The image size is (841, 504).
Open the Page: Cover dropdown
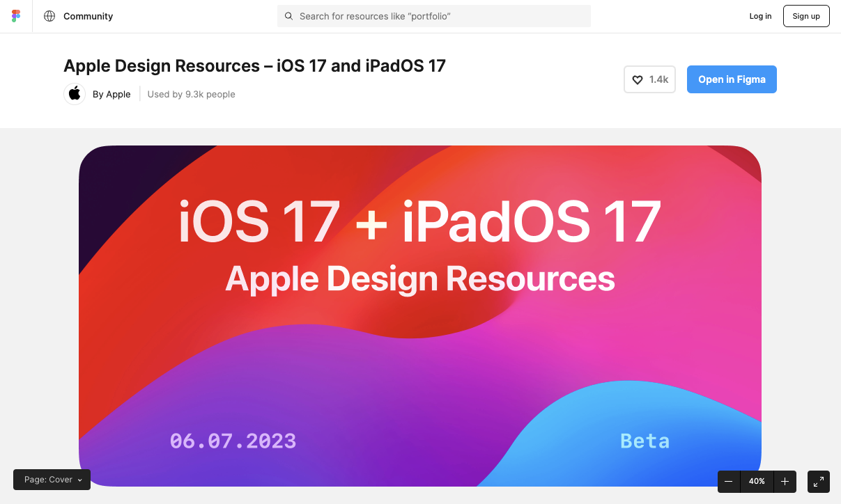click(52, 480)
